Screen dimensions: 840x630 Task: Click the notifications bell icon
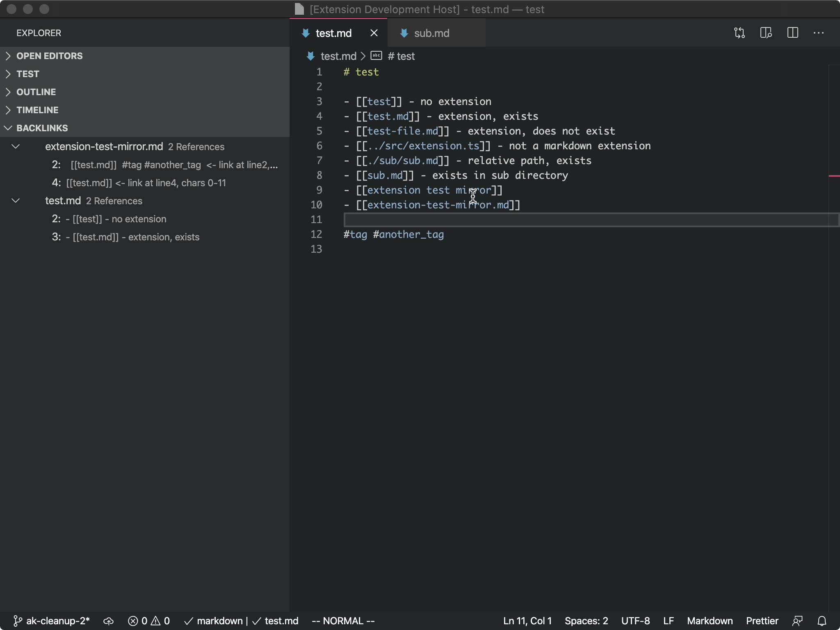pos(822,621)
